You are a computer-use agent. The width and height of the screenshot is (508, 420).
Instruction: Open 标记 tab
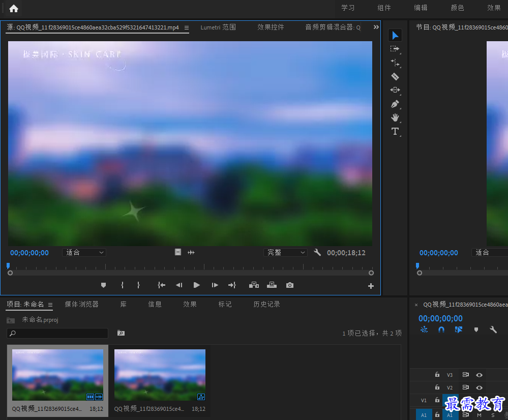[225, 304]
